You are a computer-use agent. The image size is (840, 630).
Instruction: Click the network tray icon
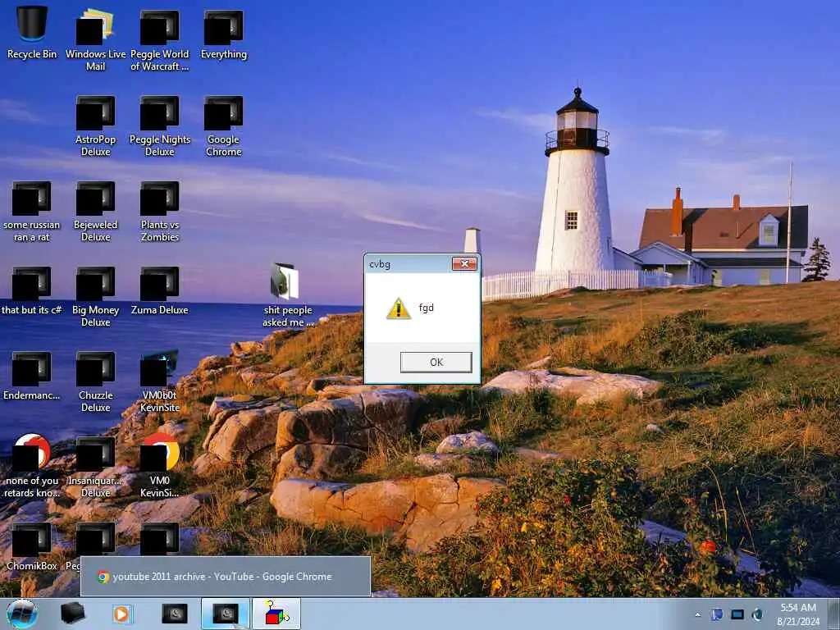(737, 614)
